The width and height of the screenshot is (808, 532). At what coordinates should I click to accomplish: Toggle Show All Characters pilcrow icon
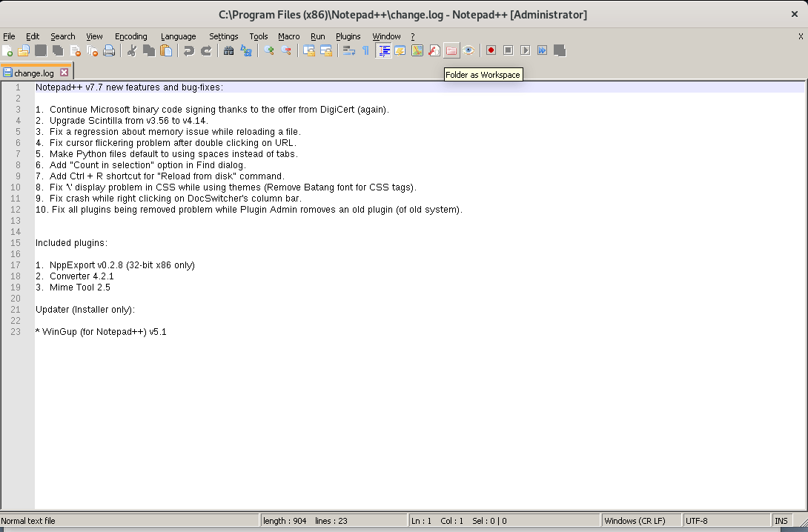click(x=366, y=50)
